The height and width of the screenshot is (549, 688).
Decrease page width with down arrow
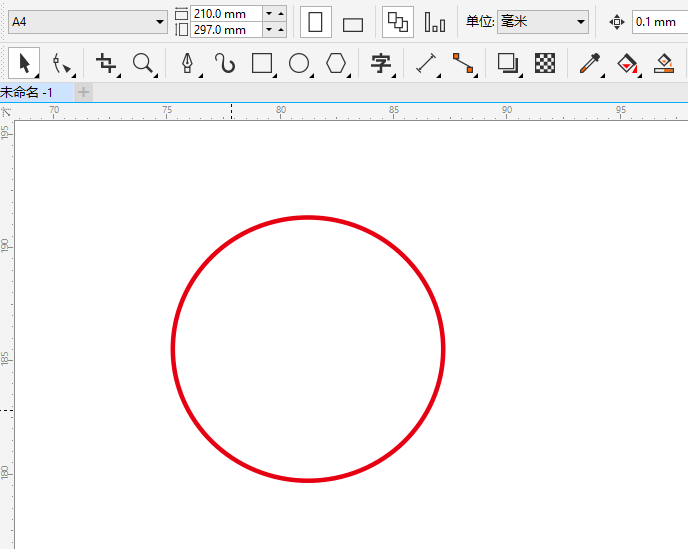coord(269,14)
